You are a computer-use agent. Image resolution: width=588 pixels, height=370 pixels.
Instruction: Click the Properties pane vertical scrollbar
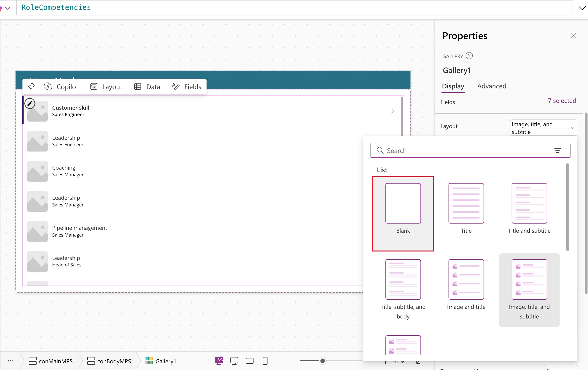[x=586, y=203]
